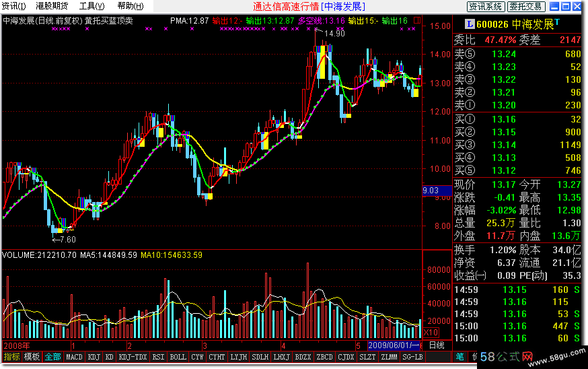588x369 pixels.
Task: Switch to the MACD indicator
Action: [x=74, y=357]
